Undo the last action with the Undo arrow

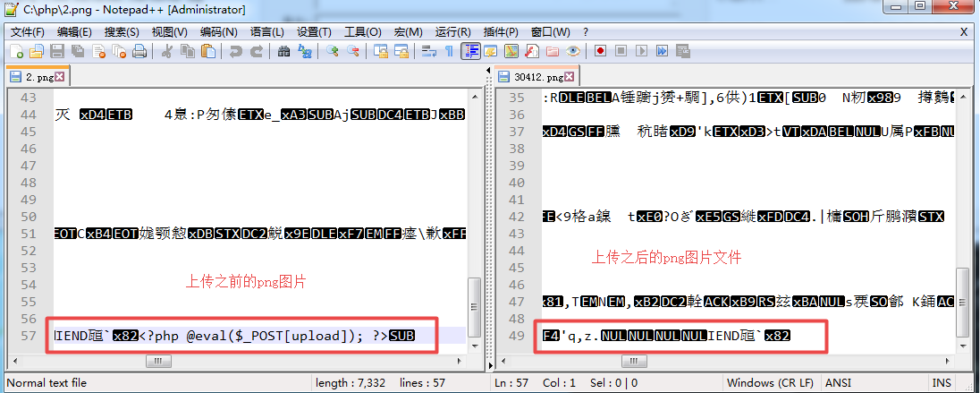click(236, 51)
